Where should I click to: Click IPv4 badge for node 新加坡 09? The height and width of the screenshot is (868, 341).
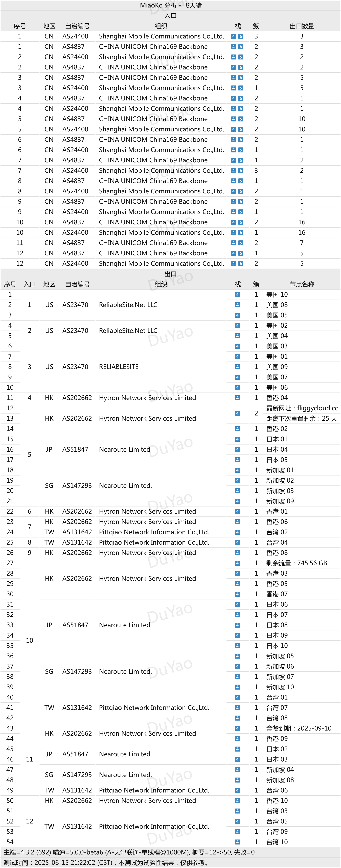tap(238, 501)
